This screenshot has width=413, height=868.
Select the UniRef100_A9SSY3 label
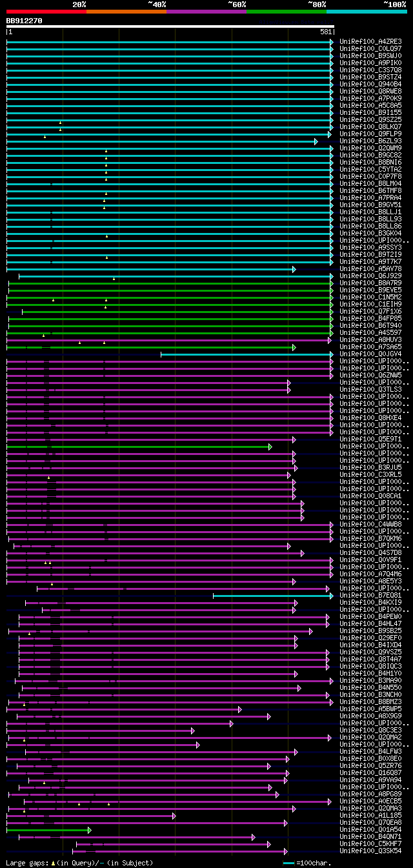tap(370, 247)
